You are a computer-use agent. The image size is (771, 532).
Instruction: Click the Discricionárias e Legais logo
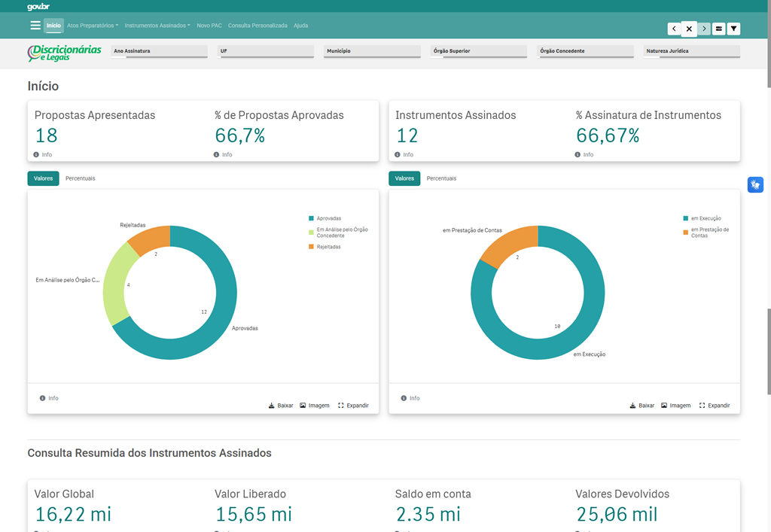[65, 53]
